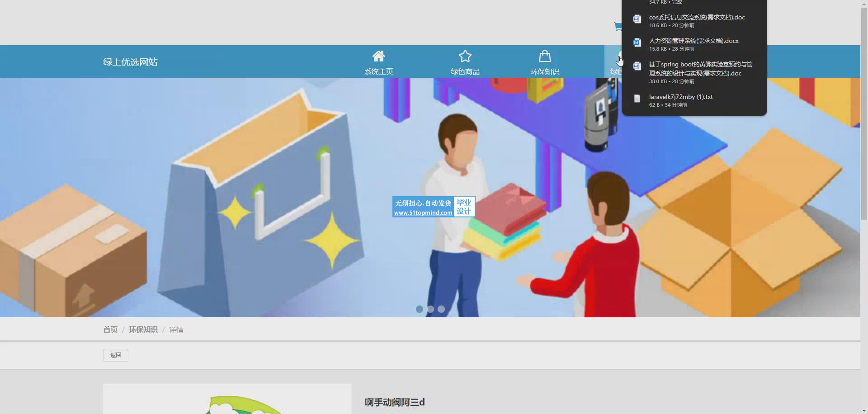Select the third carousel indicator dot

[441, 309]
